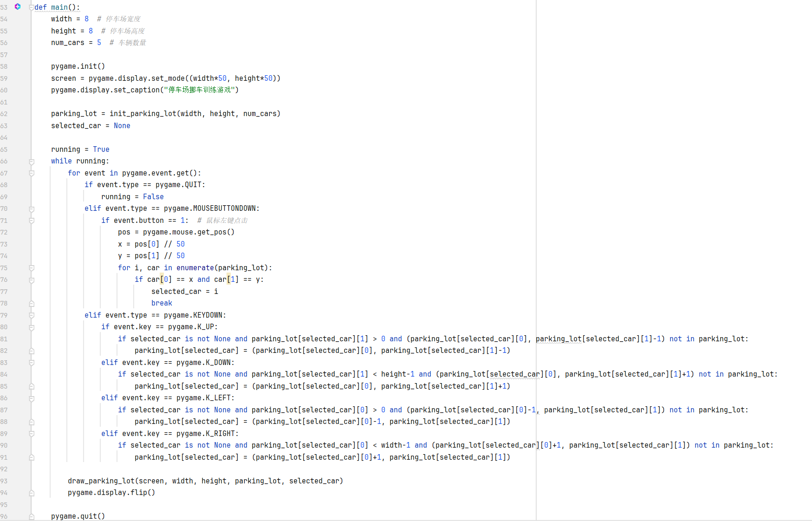Viewport: 812px width, 521px height.
Task: Click the fold end marker at pygame.display.flip() line
Action: pos(32,493)
